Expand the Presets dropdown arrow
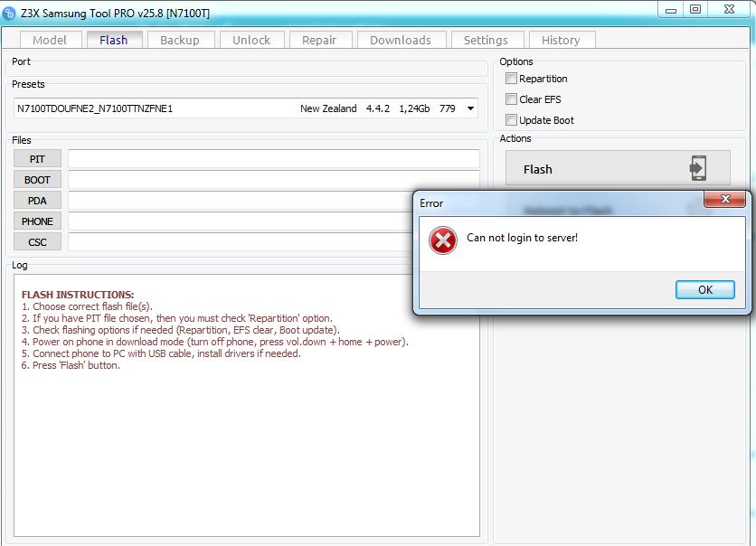This screenshot has width=756, height=546. click(470, 108)
